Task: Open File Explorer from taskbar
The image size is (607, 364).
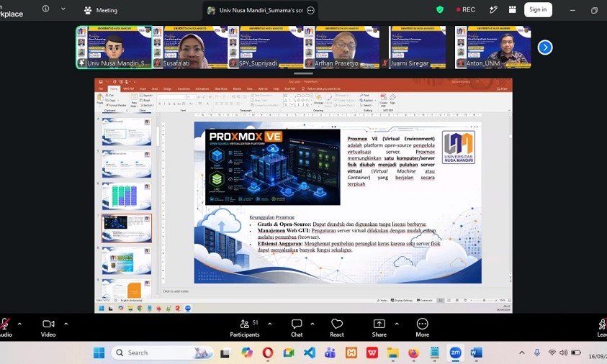Action: pos(393,352)
